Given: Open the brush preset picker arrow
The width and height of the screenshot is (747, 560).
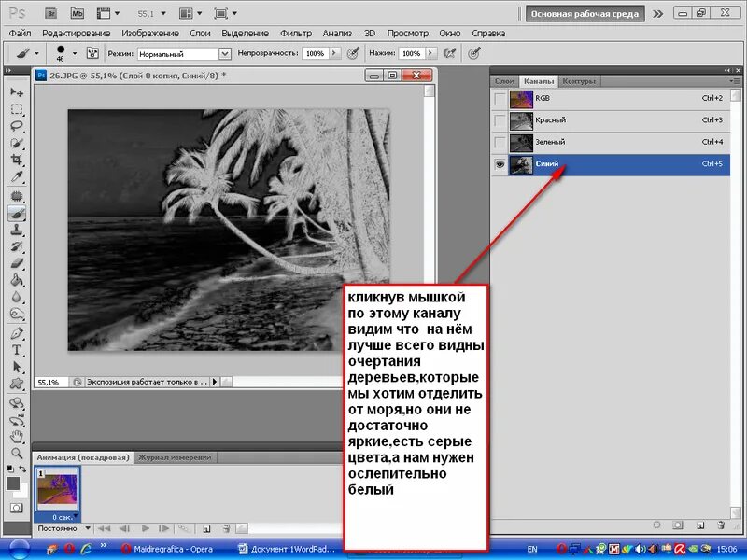Looking at the screenshot, I should pyautogui.click(x=75, y=53).
